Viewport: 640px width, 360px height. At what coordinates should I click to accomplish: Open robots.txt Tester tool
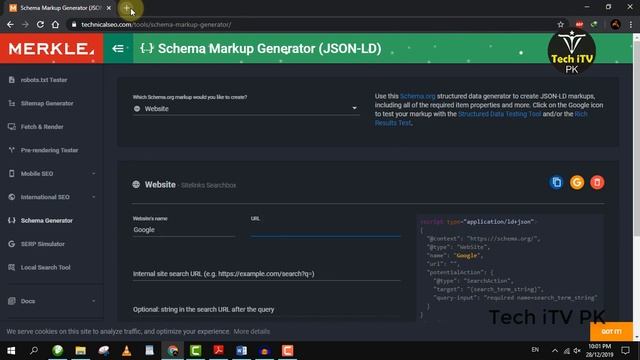pyautogui.click(x=44, y=80)
